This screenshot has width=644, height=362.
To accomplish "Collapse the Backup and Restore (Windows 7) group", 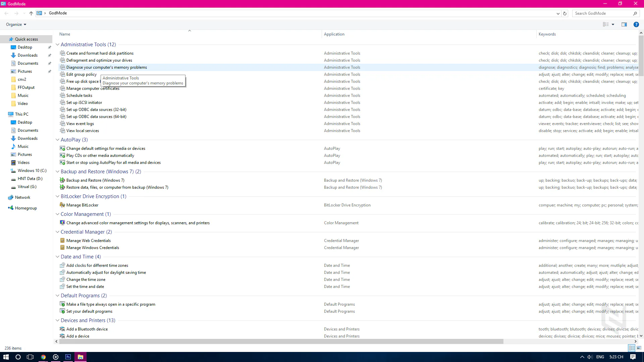I will click(57, 172).
